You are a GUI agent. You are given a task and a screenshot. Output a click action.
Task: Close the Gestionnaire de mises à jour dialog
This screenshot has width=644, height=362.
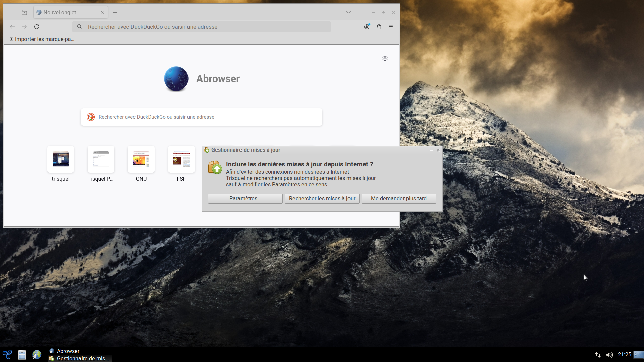tap(438, 150)
